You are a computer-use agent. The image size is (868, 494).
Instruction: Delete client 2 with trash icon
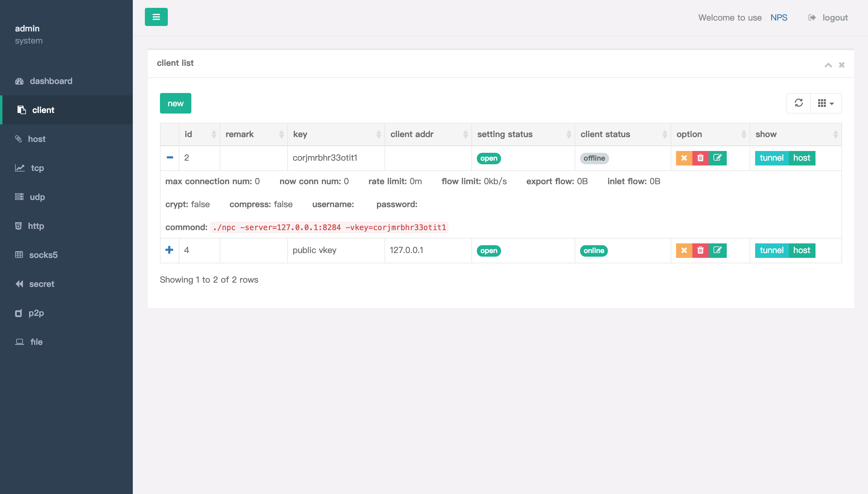[700, 158]
